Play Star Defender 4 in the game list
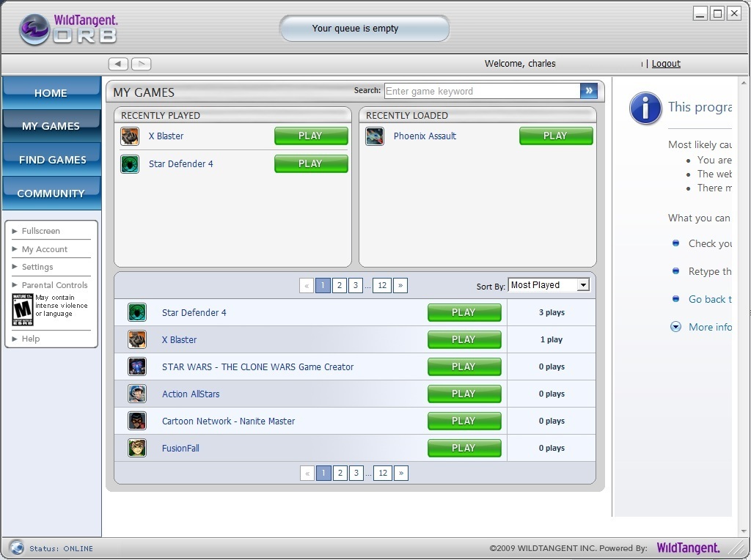The image size is (751, 560). 464,312
